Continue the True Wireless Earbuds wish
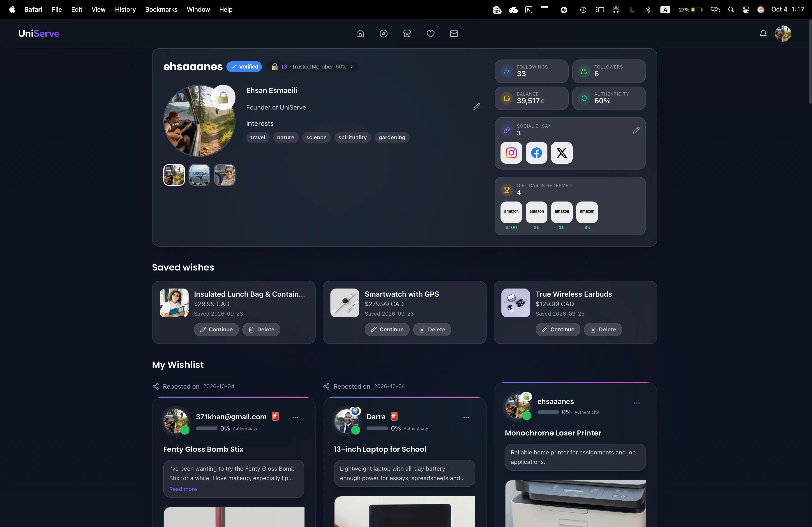 coord(558,329)
